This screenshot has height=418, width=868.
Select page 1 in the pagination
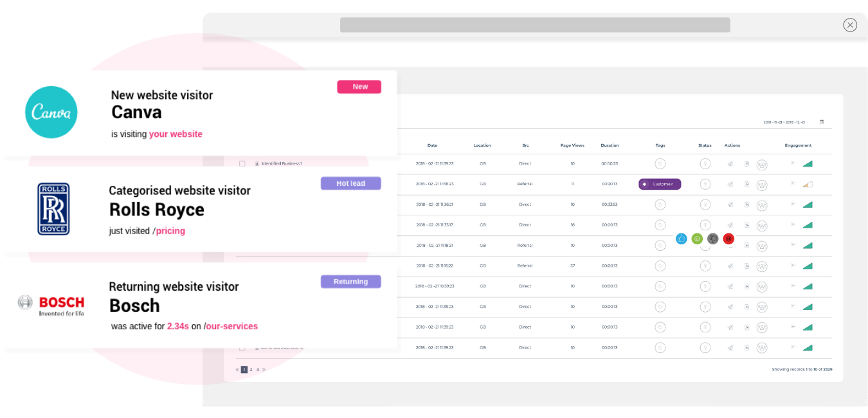pyautogui.click(x=244, y=370)
